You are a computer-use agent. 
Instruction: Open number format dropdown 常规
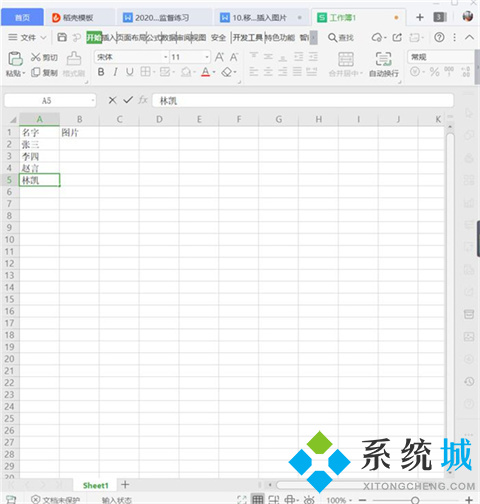440,57
